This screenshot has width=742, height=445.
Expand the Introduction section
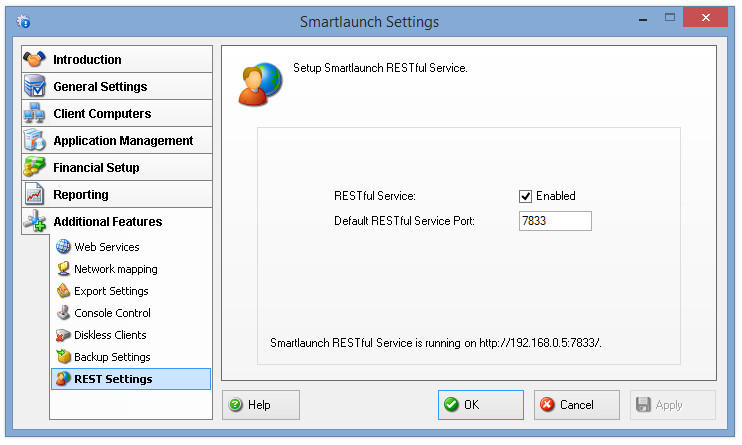[x=117, y=60]
